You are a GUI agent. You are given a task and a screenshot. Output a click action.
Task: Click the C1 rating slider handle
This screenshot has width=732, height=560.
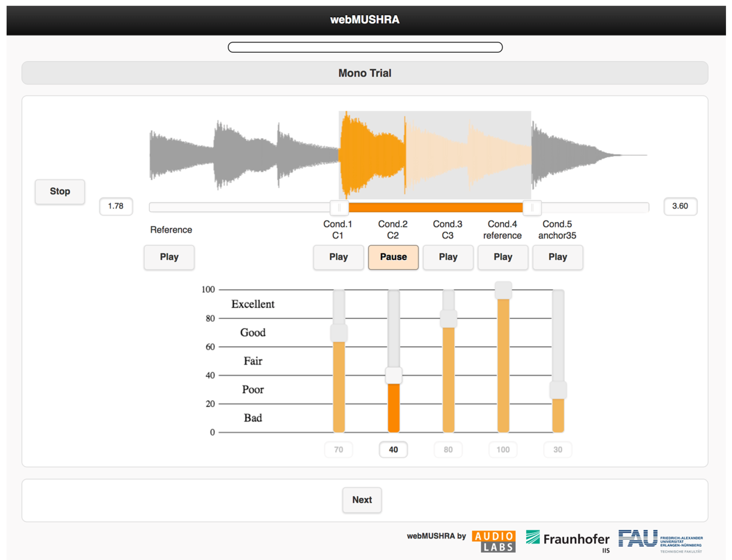tap(339, 333)
